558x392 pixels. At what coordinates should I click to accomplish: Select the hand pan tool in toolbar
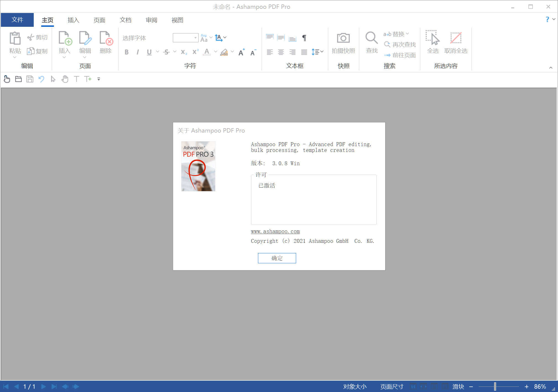tap(65, 79)
